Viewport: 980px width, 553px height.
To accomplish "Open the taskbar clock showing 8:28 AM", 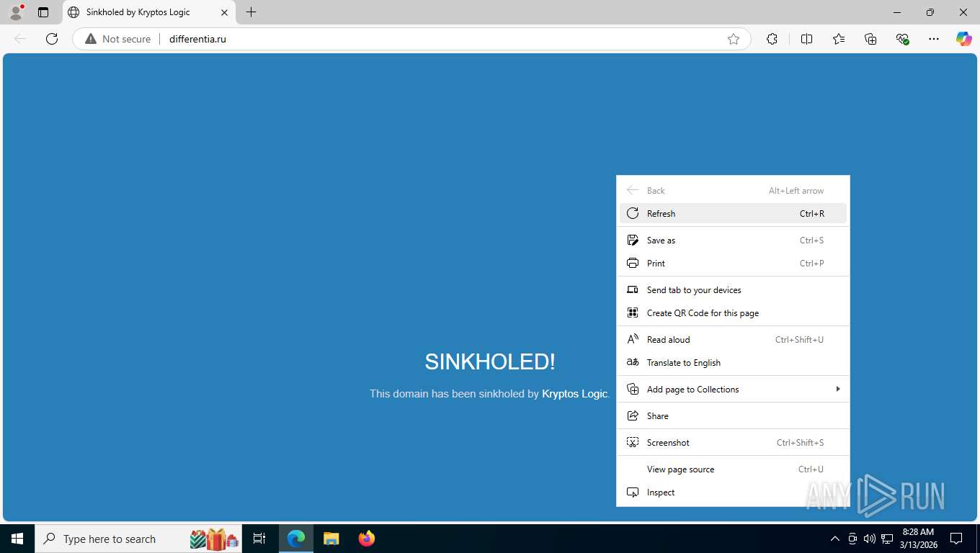I will pyautogui.click(x=918, y=539).
